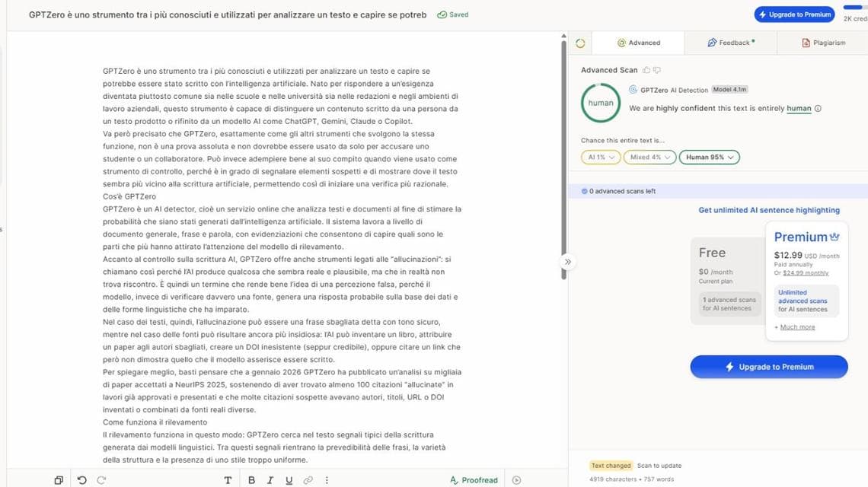This screenshot has height=487, width=868.
Task: Click the circular scan status icon beside the Advanced tab
Action: pyautogui.click(x=580, y=43)
